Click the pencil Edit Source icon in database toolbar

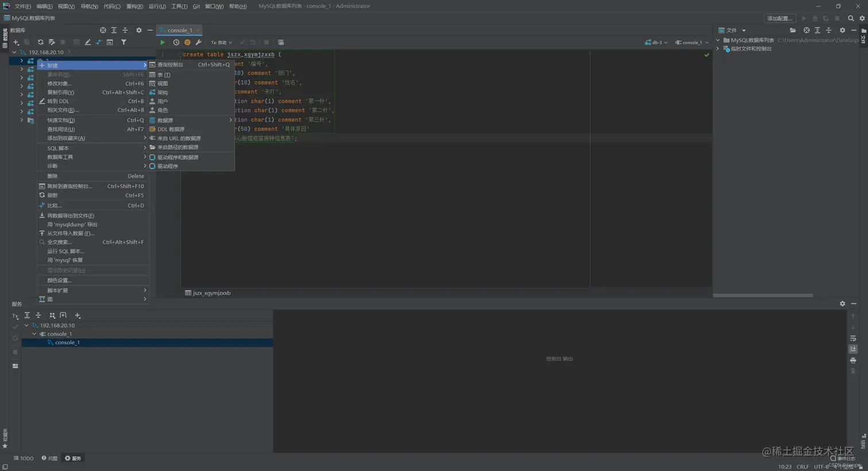[87, 42]
